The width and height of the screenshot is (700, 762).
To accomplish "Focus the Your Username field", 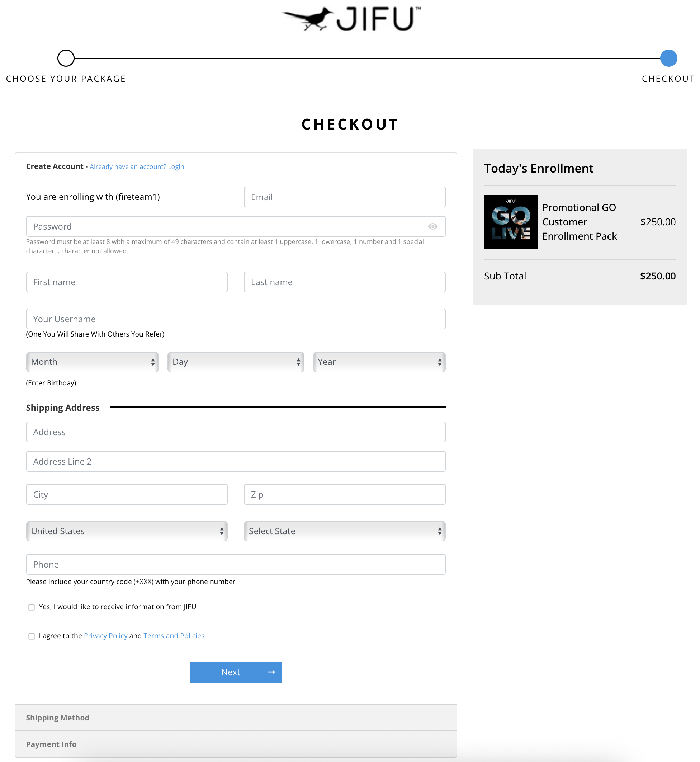I will tap(236, 319).
